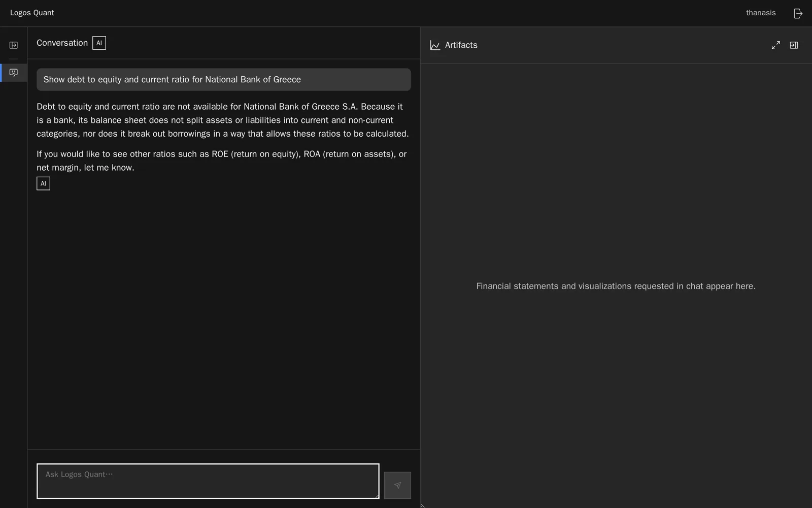812x508 pixels.
Task: Select the Conversation header label
Action: [62, 43]
